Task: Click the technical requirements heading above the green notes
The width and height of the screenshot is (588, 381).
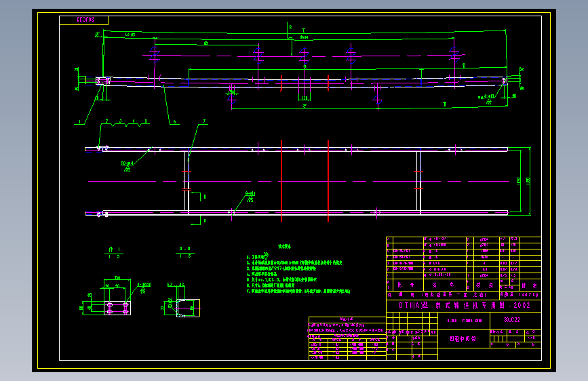Action: (284, 246)
